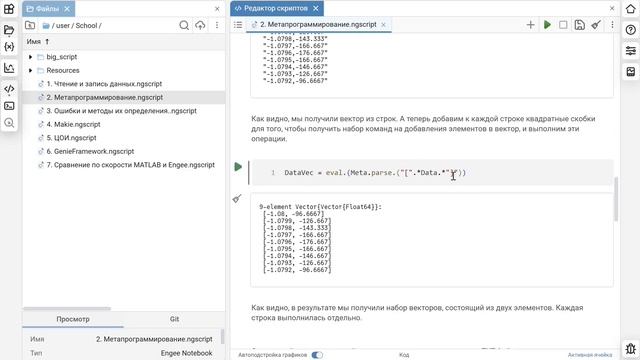The image size is (640, 360).
Task: Click the 9-element Vector output header
Action: point(320,207)
